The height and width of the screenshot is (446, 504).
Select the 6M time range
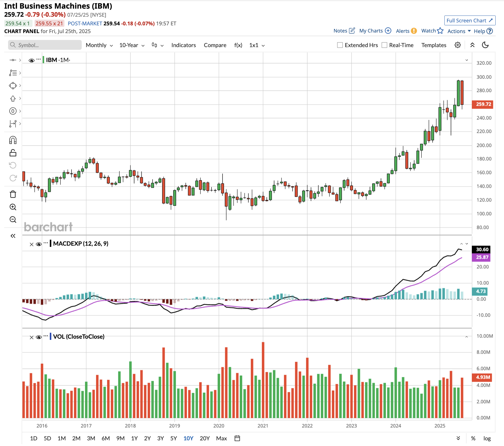[x=106, y=438]
